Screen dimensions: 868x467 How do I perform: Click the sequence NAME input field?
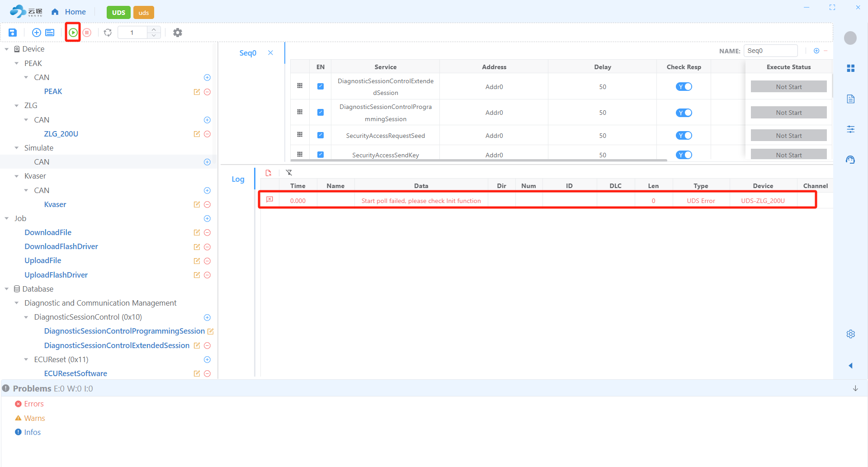coord(770,51)
